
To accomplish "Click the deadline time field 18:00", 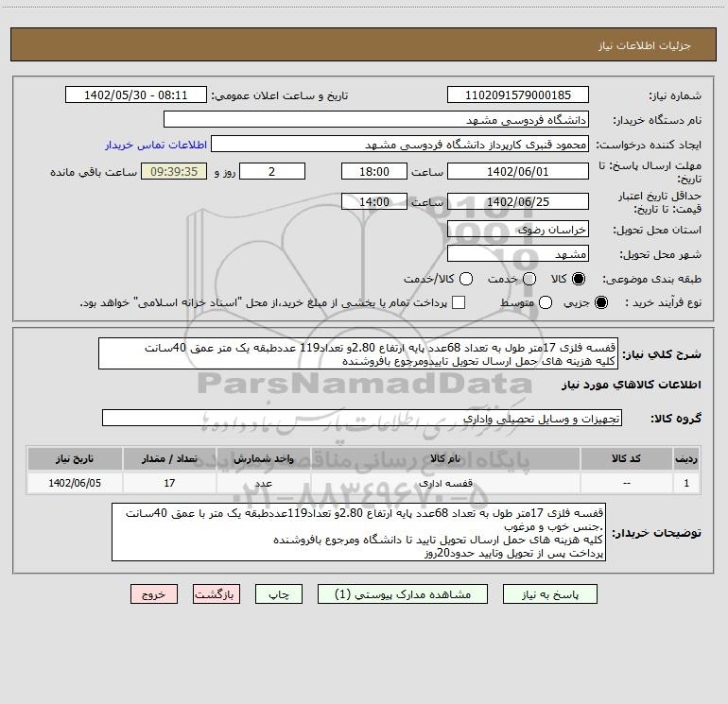I will 374,171.
